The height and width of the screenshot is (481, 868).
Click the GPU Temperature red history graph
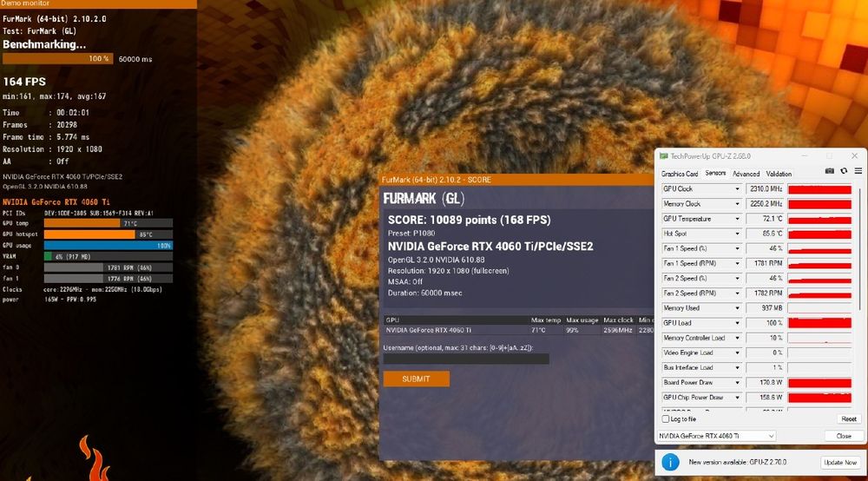[819, 219]
